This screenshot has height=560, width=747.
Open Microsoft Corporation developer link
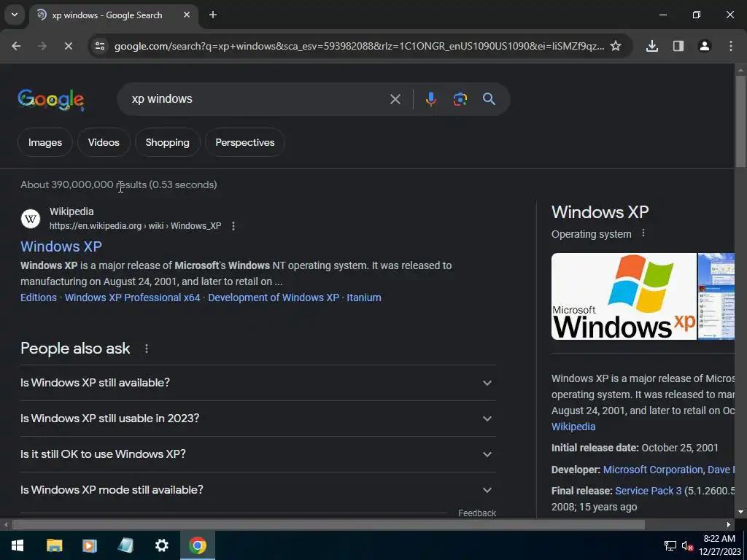[x=653, y=470]
